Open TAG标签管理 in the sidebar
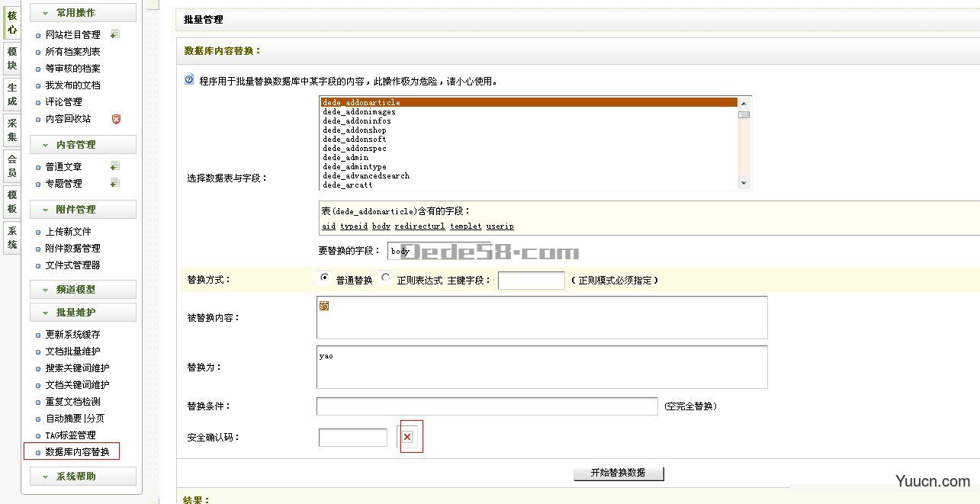This screenshot has height=504, width=980. click(71, 435)
